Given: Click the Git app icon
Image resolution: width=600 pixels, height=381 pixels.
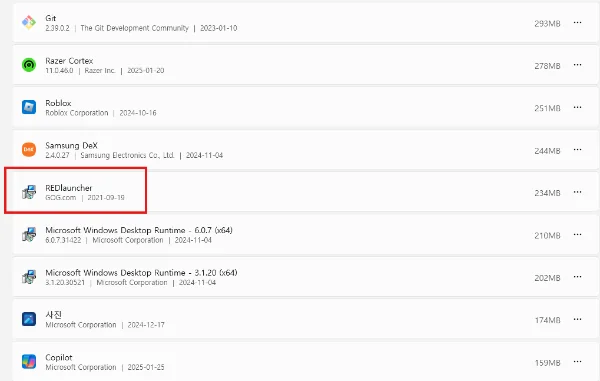Looking at the screenshot, I should [x=29, y=23].
